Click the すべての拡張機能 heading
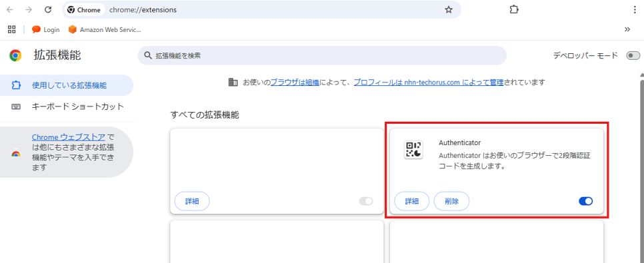Viewport: 644px width, 263px height. click(205, 115)
